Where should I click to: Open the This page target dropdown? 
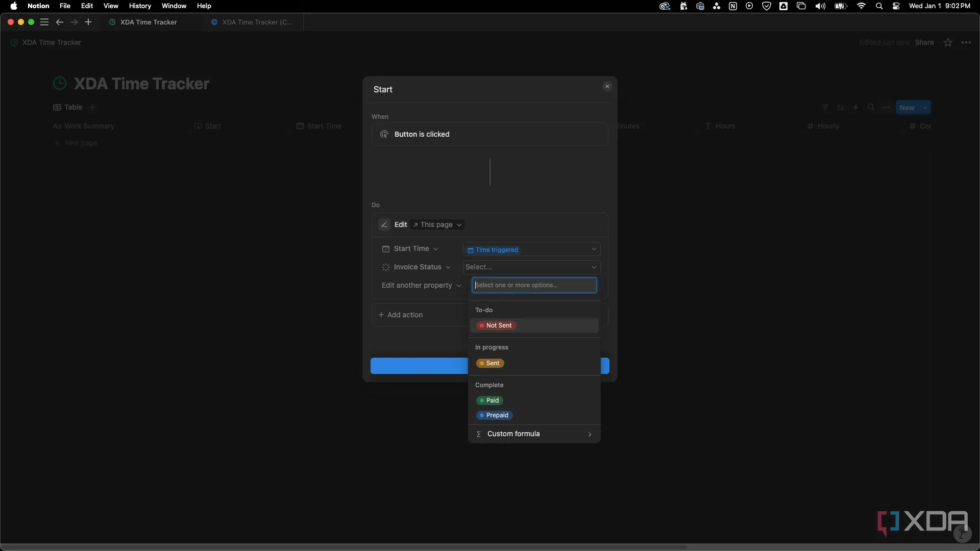point(437,224)
